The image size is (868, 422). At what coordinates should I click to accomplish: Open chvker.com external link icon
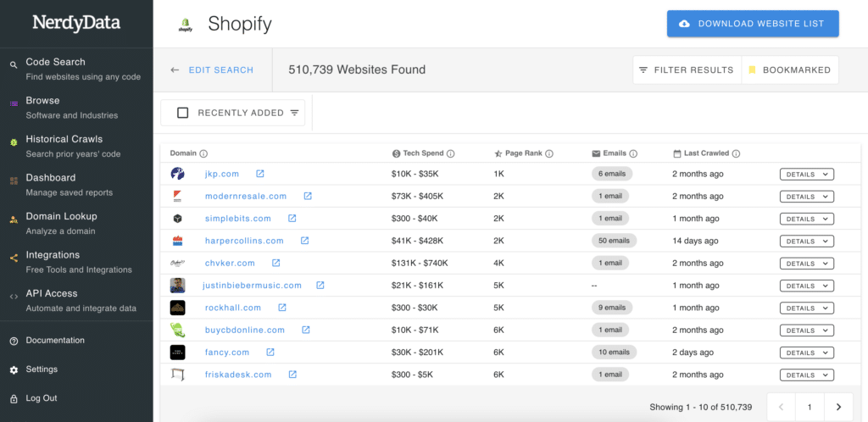coord(275,263)
